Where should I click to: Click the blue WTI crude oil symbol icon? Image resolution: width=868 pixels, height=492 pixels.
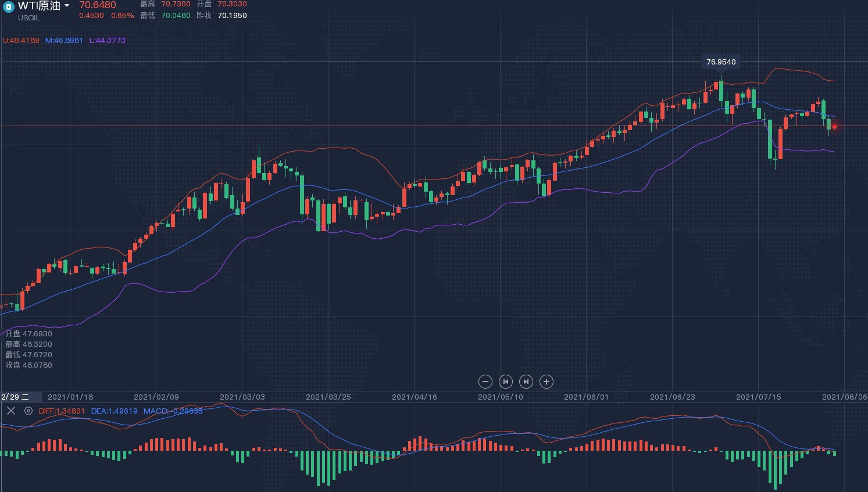pyautogui.click(x=9, y=8)
